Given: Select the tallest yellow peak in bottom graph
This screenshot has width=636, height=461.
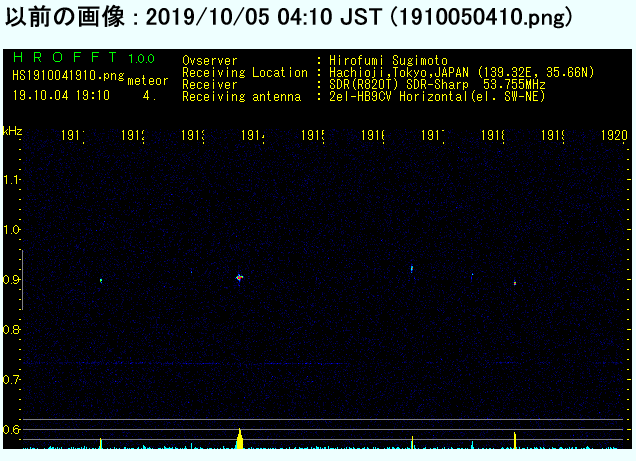Looking at the screenshot, I should (x=239, y=438).
